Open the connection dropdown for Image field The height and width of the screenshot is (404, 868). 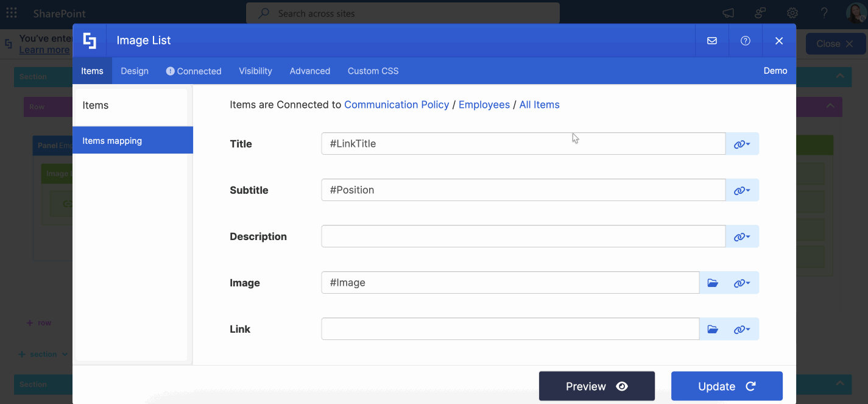coord(742,283)
